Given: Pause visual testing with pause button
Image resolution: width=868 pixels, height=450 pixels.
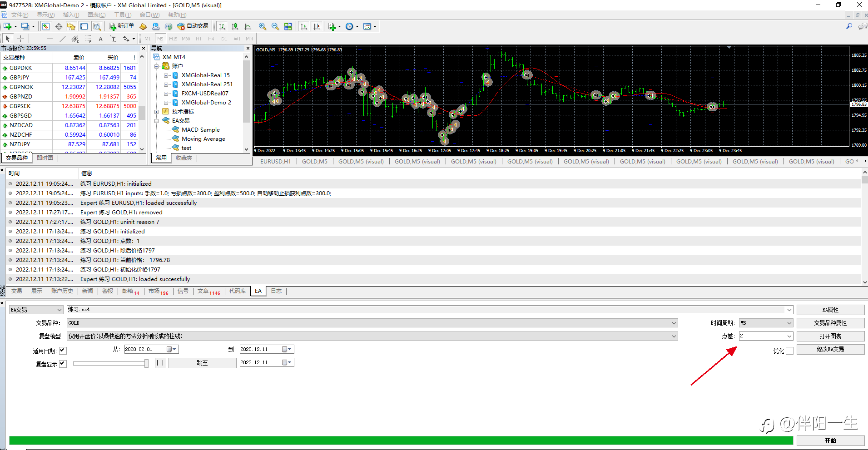Looking at the screenshot, I should (x=160, y=363).
